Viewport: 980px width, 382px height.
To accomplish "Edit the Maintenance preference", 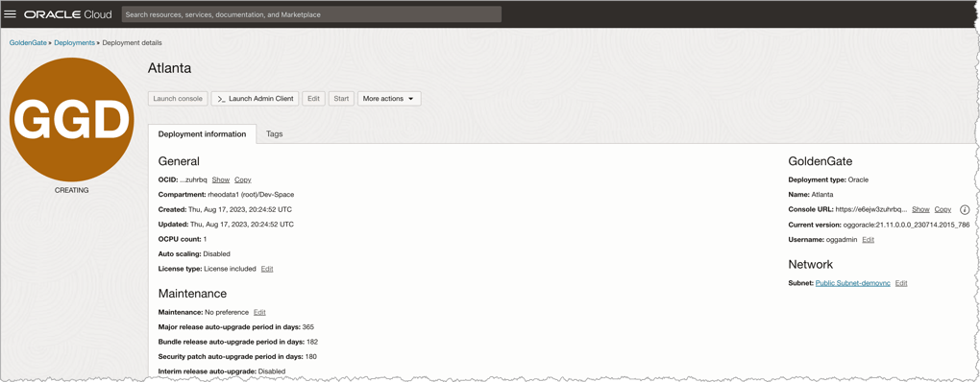I will (x=259, y=312).
